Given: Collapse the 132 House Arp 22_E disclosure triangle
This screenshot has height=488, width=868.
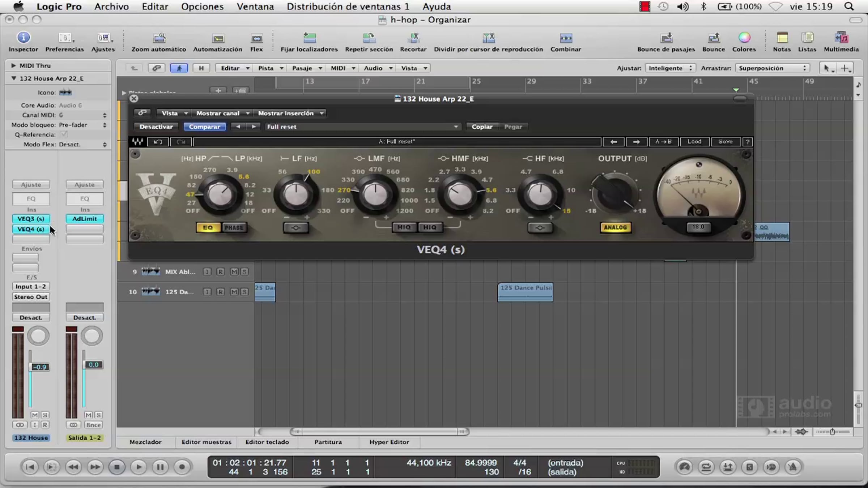Looking at the screenshot, I should click(x=14, y=78).
